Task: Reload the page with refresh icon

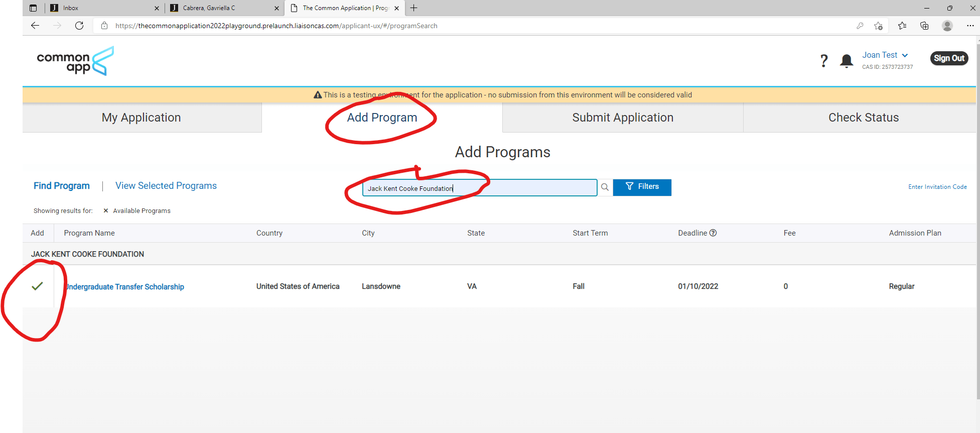Action: click(x=79, y=26)
